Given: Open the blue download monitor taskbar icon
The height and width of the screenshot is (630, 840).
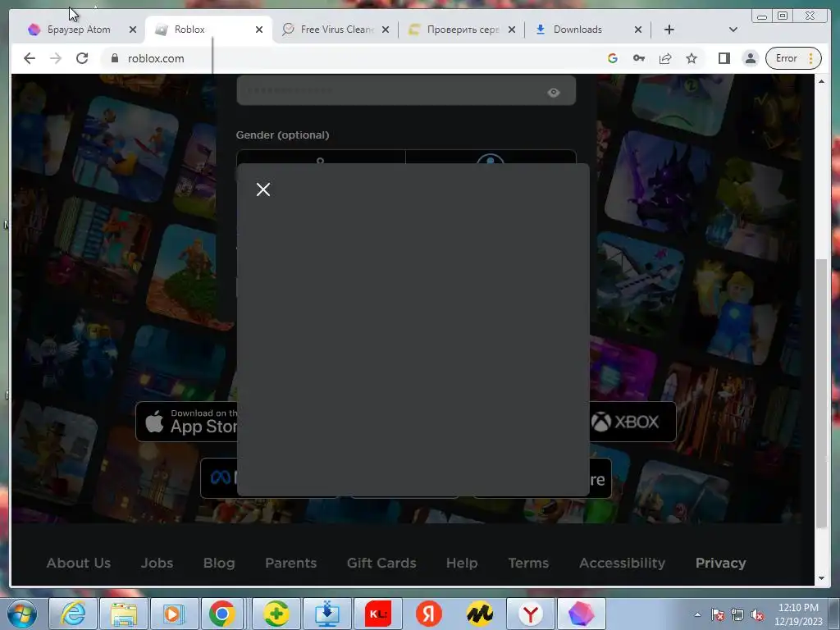Looking at the screenshot, I should pos(327,614).
